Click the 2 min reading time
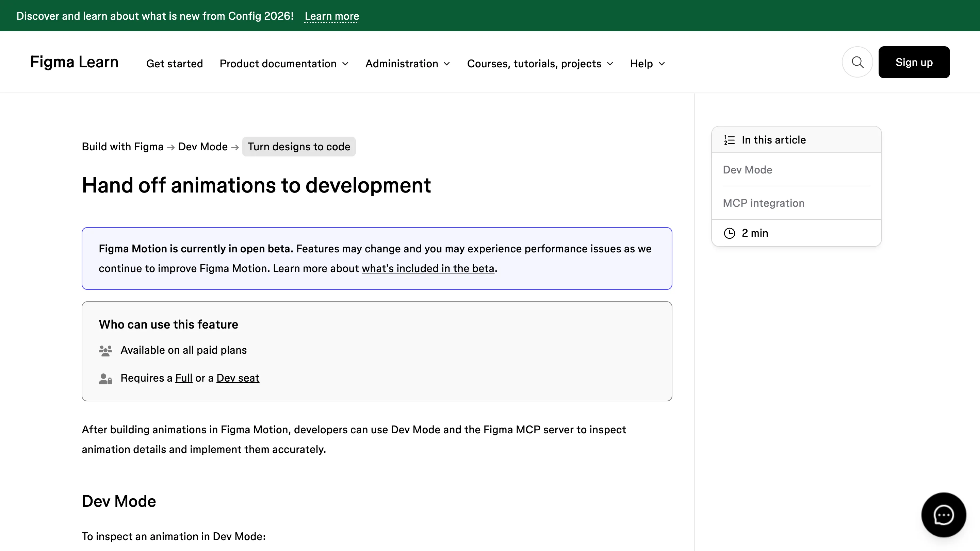Image resolution: width=980 pixels, height=551 pixels. pos(755,233)
